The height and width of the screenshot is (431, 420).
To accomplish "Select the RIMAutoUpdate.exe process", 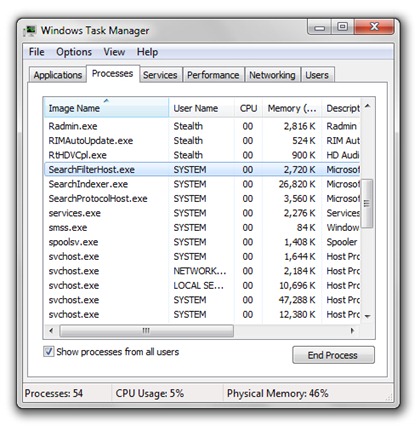I will pos(202,141).
